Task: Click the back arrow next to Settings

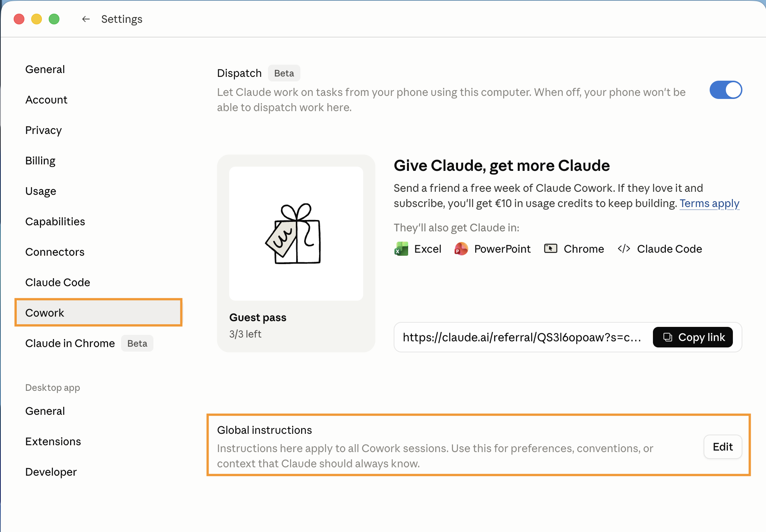Action: (86, 19)
